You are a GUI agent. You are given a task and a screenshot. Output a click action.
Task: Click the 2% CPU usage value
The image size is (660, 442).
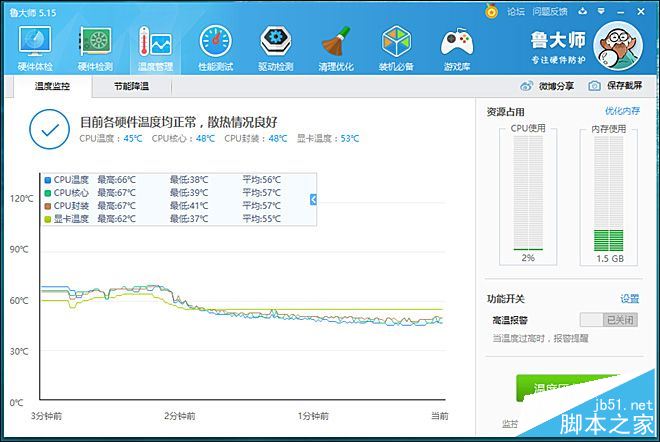tap(528, 258)
